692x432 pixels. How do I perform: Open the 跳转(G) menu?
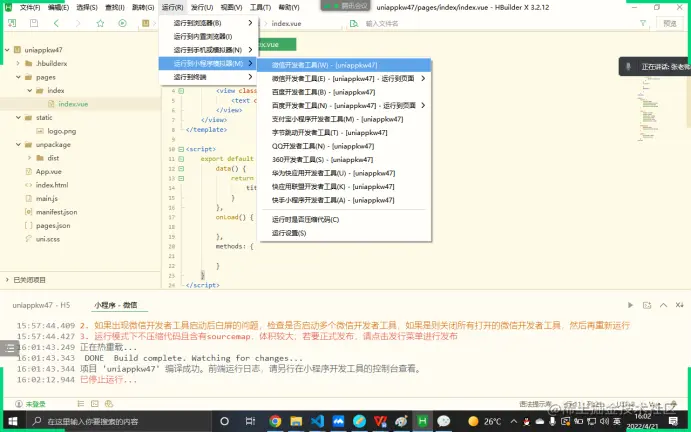(143, 8)
